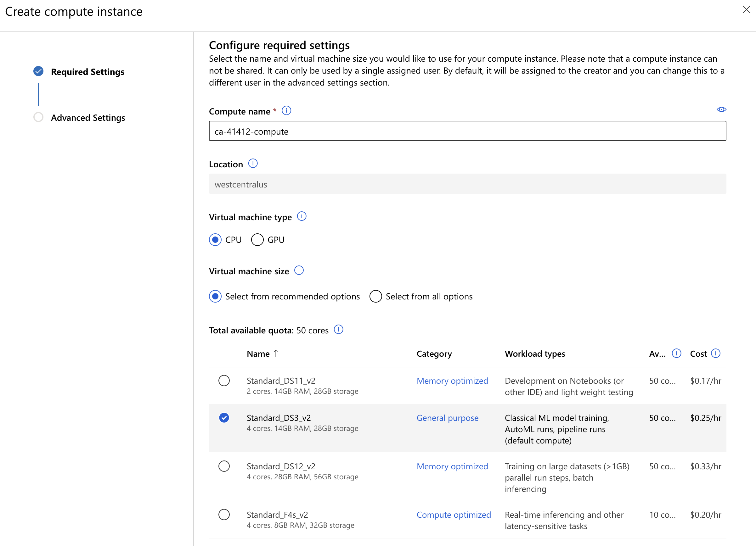This screenshot has height=546, width=756.
Task: Click the Cost column info icon
Action: coord(716,353)
